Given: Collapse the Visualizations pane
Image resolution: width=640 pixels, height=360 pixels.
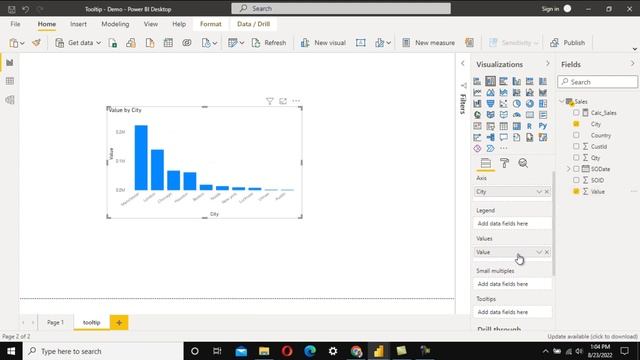Looking at the screenshot, I should coord(548,64).
